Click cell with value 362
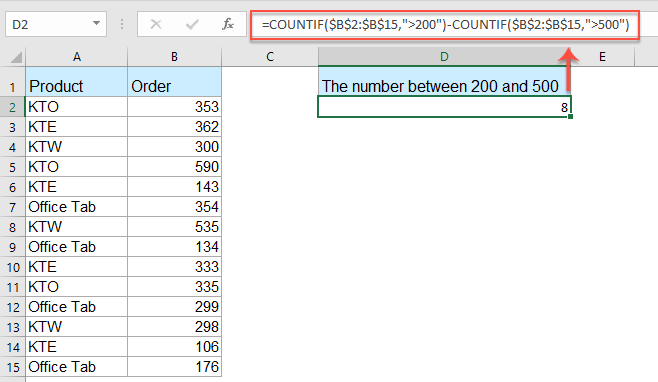 (174, 127)
